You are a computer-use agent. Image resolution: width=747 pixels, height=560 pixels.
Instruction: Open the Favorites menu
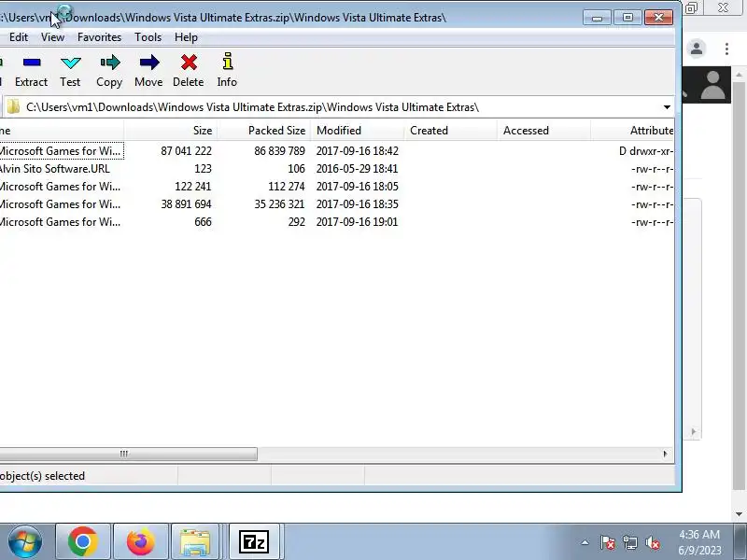(x=99, y=37)
